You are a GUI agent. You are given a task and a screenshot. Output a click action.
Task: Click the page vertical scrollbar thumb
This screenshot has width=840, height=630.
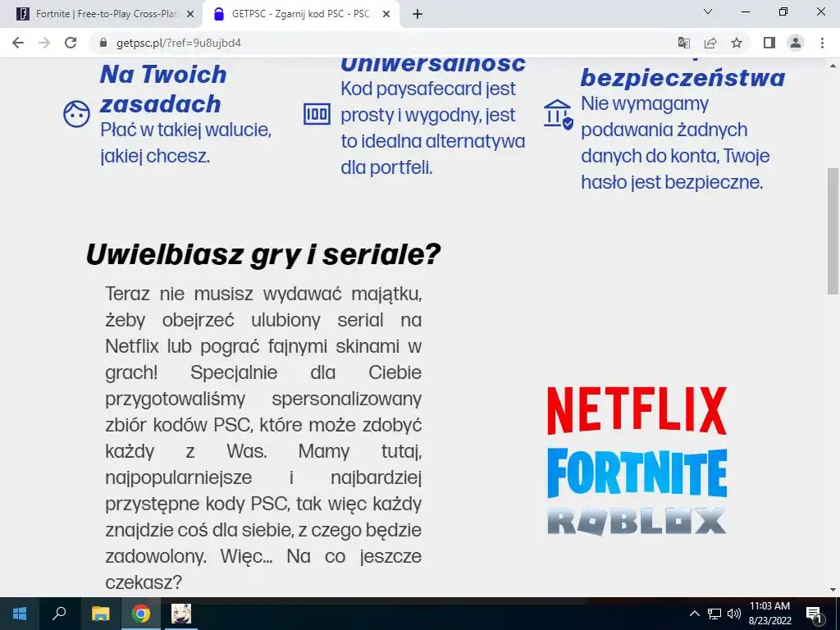(833, 231)
